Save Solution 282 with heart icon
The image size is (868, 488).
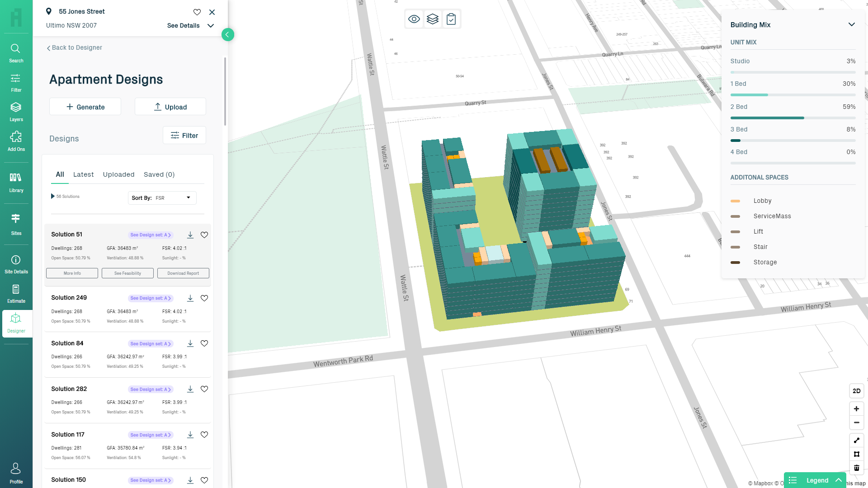coord(204,389)
